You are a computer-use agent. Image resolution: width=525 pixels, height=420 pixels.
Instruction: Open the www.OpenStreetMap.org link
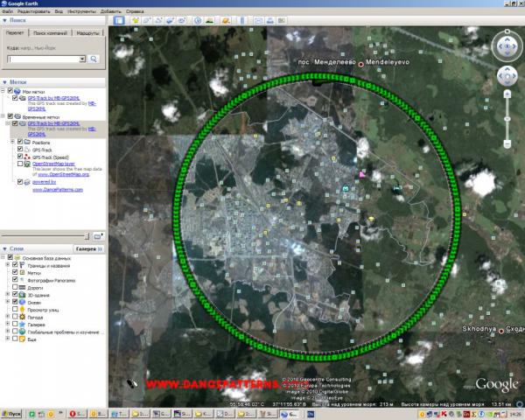pyautogui.click(x=64, y=174)
